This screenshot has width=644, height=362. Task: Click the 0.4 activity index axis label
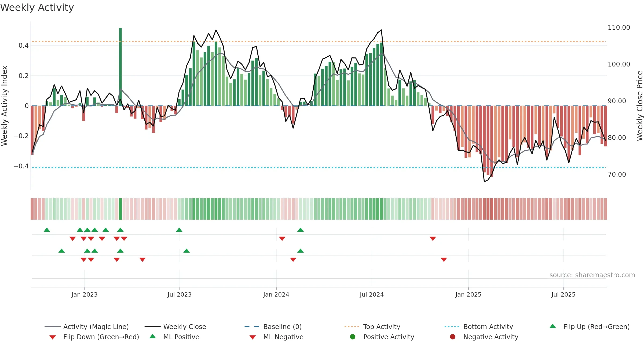(24, 46)
